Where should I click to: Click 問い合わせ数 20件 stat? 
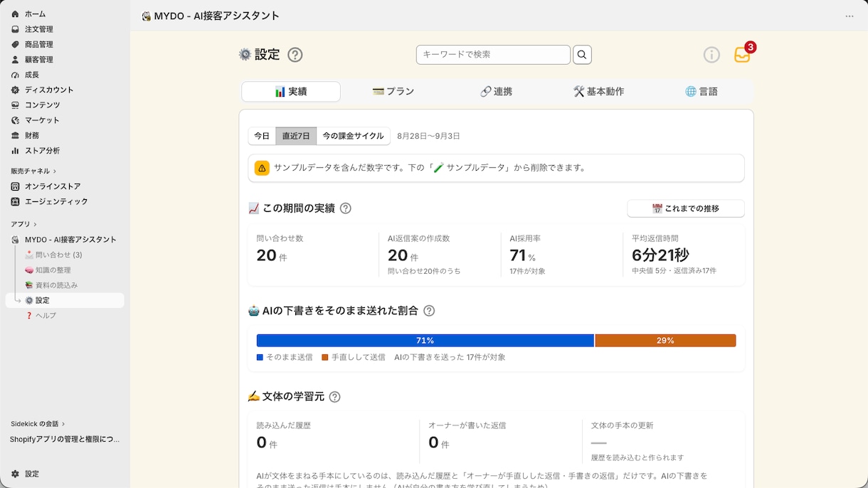point(313,255)
